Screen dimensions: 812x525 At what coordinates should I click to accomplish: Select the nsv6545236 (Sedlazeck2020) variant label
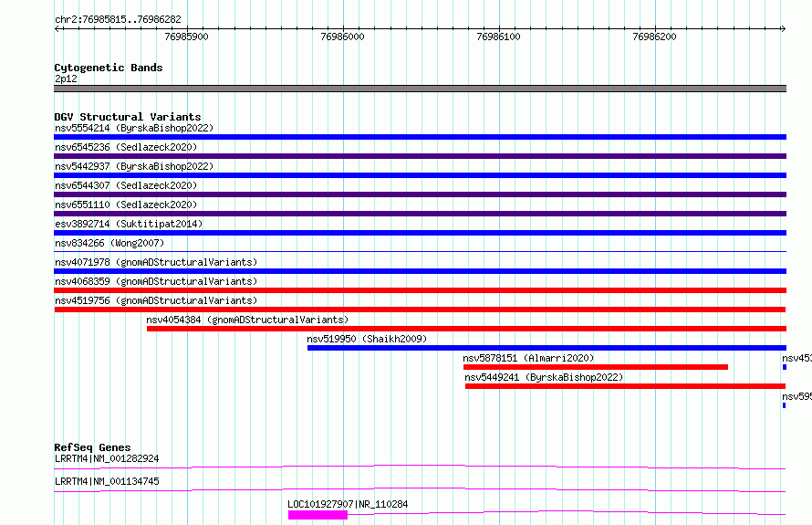(x=126, y=147)
